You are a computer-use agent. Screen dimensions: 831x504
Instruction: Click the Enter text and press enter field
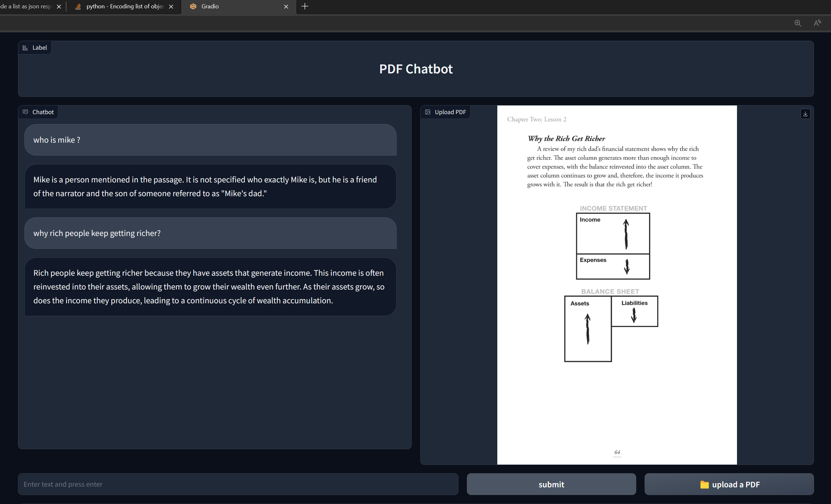(238, 484)
